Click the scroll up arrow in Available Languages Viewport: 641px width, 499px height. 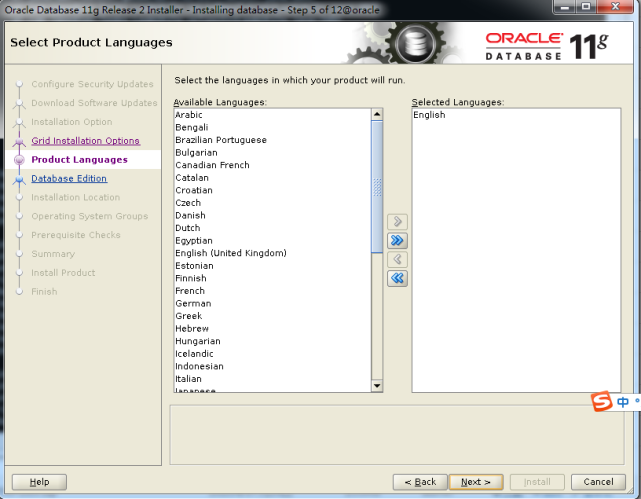coord(377,114)
